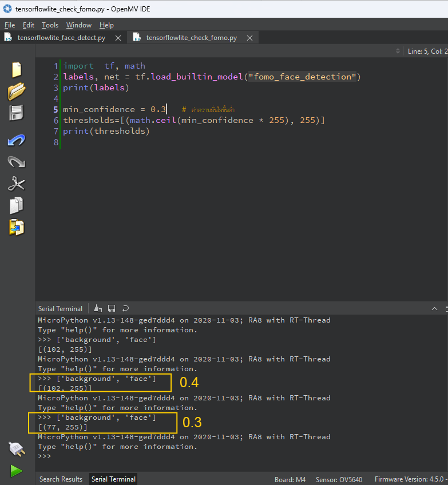Click the Cut scissors icon
This screenshot has width=448, height=485.
point(16,184)
